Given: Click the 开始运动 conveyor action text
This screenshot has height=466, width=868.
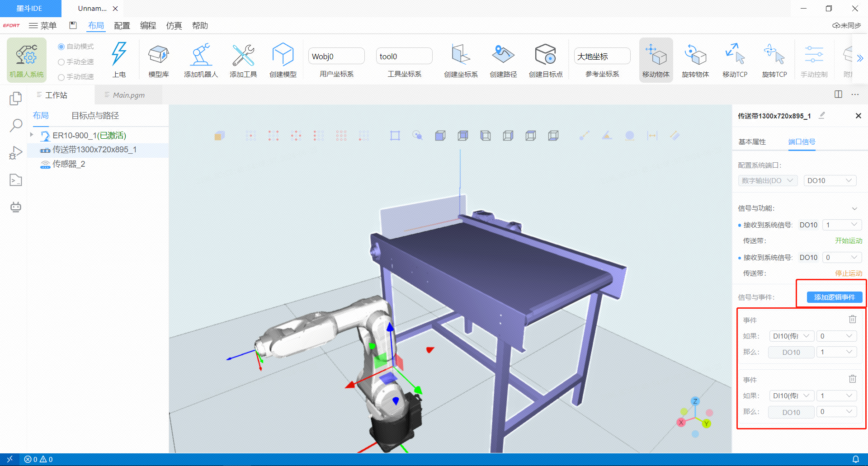Looking at the screenshot, I should point(849,241).
